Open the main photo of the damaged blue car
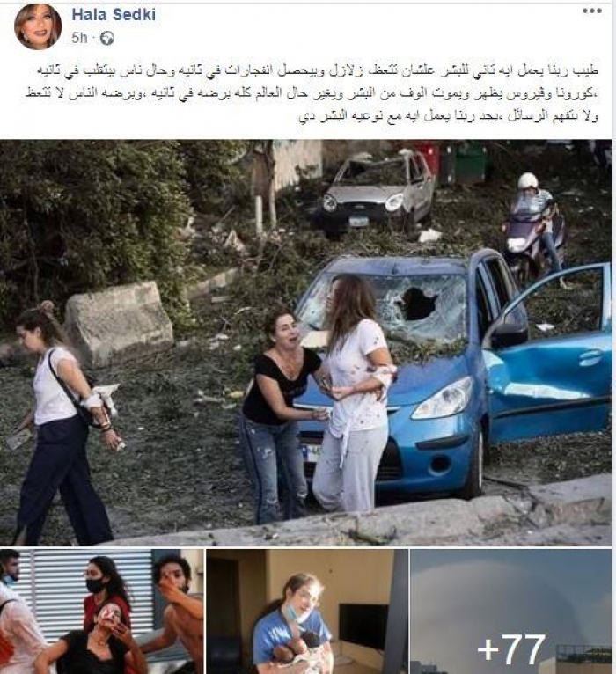The image size is (616, 674). tap(306, 342)
